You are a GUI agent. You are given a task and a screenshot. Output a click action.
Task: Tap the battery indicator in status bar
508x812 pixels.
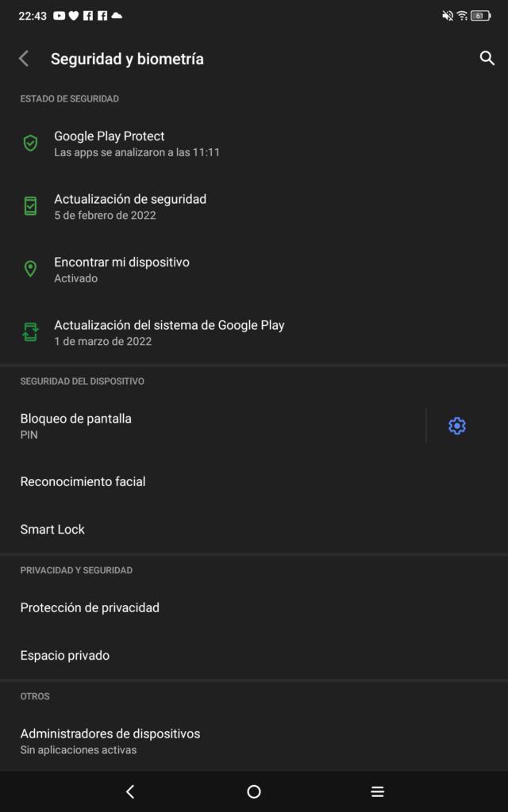click(480, 16)
